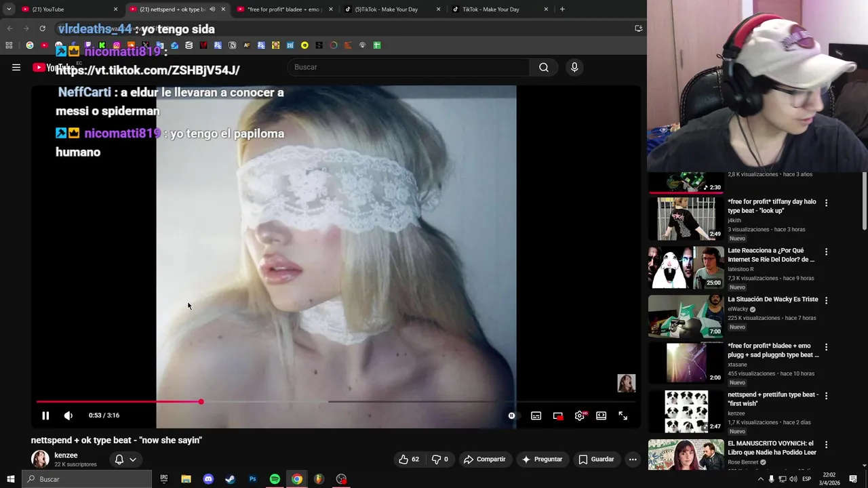Open the Late Reacciona video thumbnail
Image resolution: width=868 pixels, height=488 pixels.
pos(686,268)
